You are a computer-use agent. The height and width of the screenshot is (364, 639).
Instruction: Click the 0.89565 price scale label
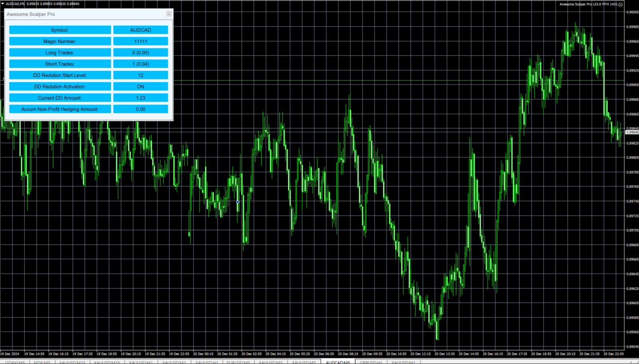click(x=632, y=332)
